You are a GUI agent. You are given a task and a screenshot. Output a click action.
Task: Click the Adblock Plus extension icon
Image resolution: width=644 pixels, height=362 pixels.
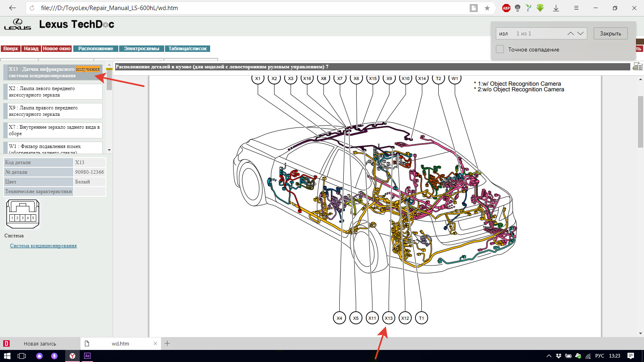click(x=506, y=8)
